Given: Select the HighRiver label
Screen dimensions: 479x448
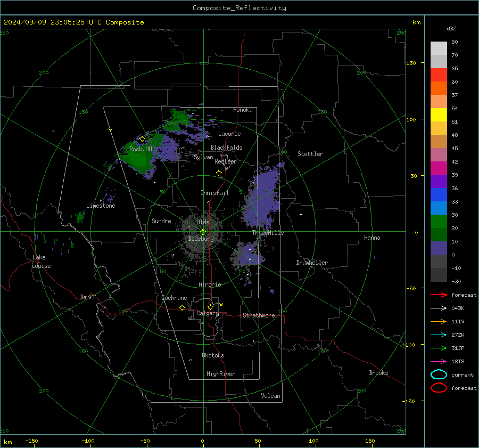Looking at the screenshot, I should (x=221, y=374).
